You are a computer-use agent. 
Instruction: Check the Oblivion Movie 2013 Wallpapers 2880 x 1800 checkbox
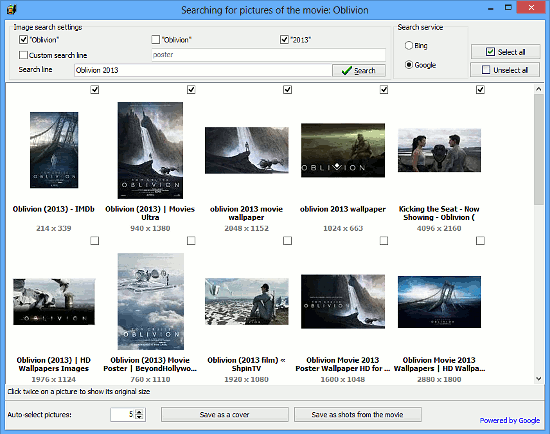click(481, 240)
